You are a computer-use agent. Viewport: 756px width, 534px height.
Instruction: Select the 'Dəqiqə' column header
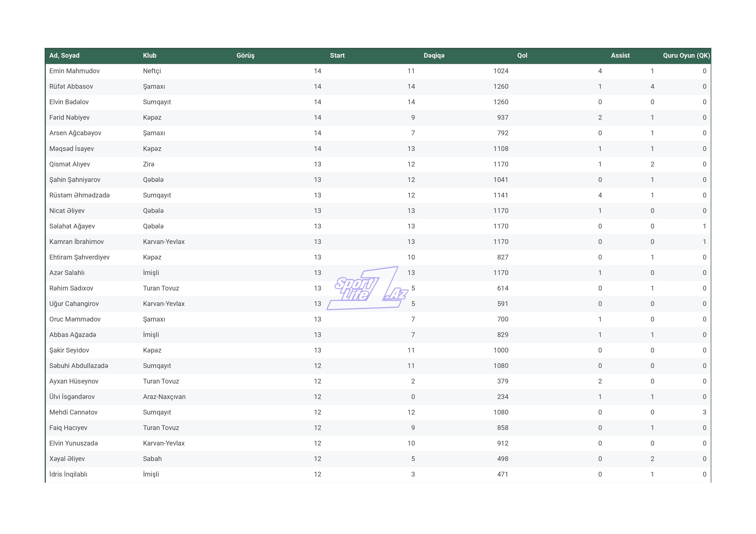click(x=434, y=56)
